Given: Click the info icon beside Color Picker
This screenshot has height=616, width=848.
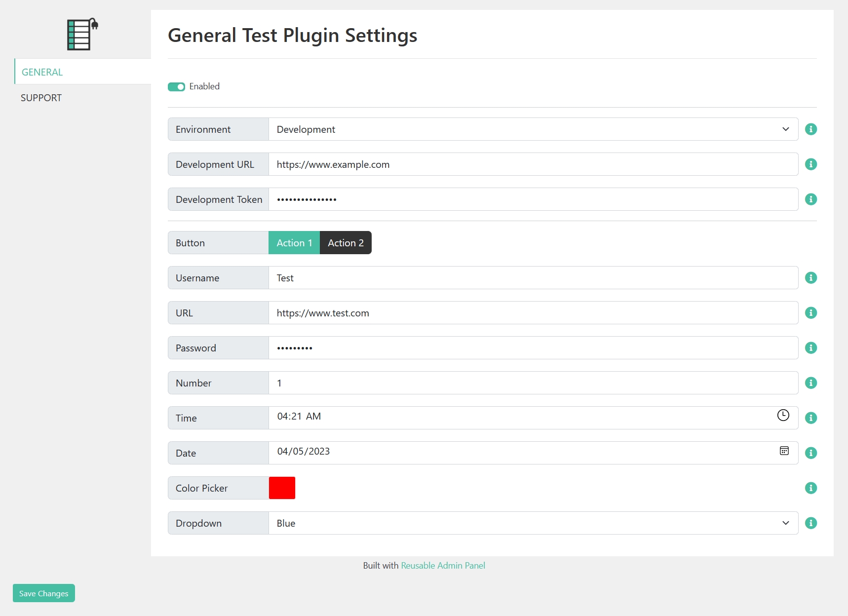Looking at the screenshot, I should (x=810, y=488).
